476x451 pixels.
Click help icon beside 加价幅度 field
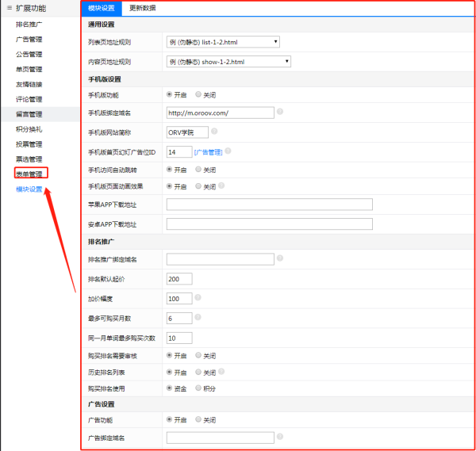(x=198, y=297)
